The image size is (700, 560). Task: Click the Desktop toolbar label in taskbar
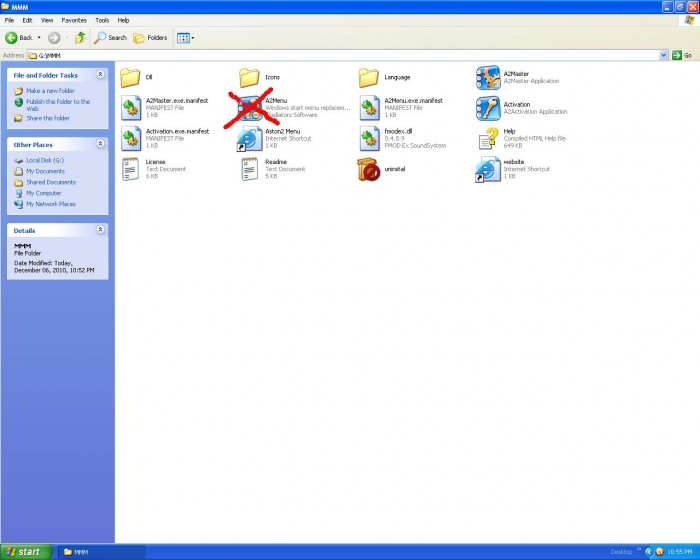click(621, 552)
